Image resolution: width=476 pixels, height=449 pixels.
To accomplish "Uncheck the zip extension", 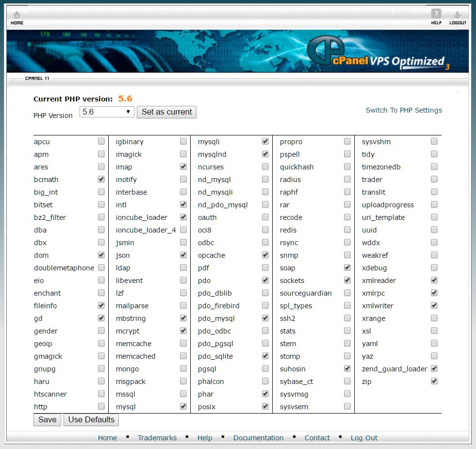I will tap(434, 381).
